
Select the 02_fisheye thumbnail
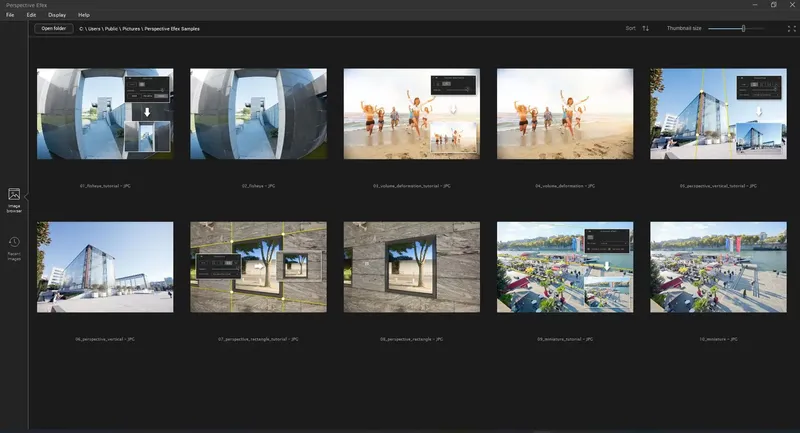tap(259, 114)
